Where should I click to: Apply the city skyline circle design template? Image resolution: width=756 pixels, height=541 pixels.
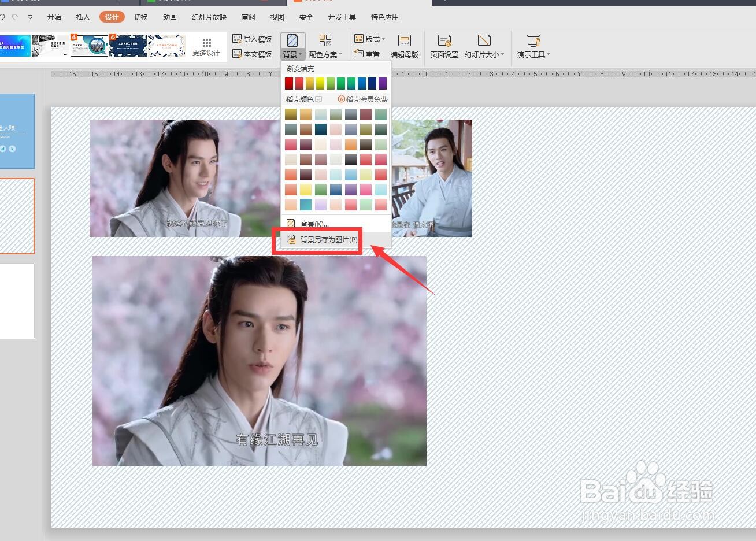pyautogui.click(x=90, y=46)
